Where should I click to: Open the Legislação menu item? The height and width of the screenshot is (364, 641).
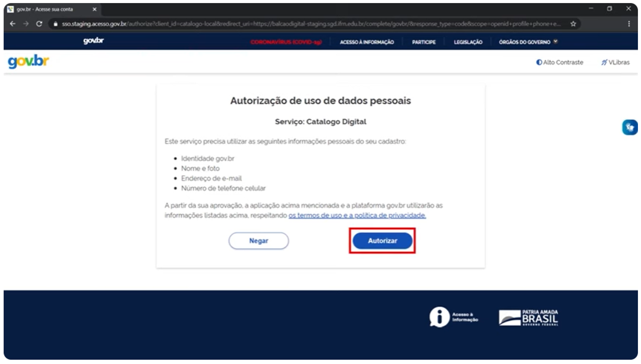(468, 42)
